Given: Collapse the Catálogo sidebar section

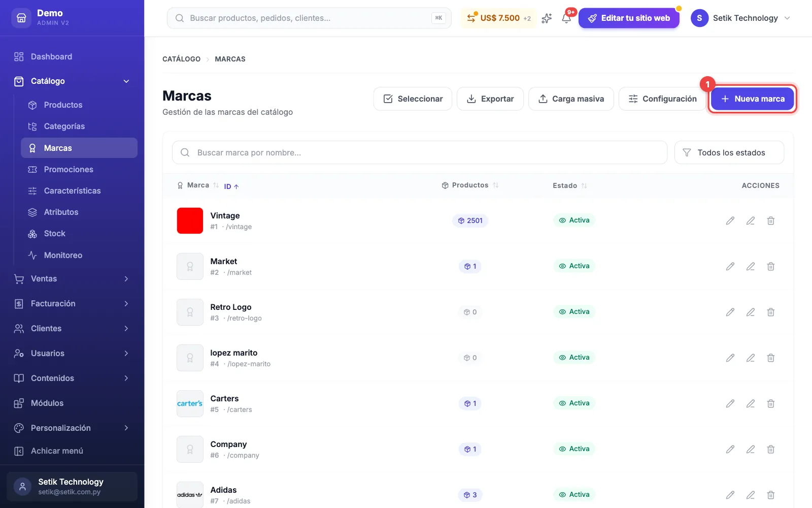Looking at the screenshot, I should [x=72, y=81].
